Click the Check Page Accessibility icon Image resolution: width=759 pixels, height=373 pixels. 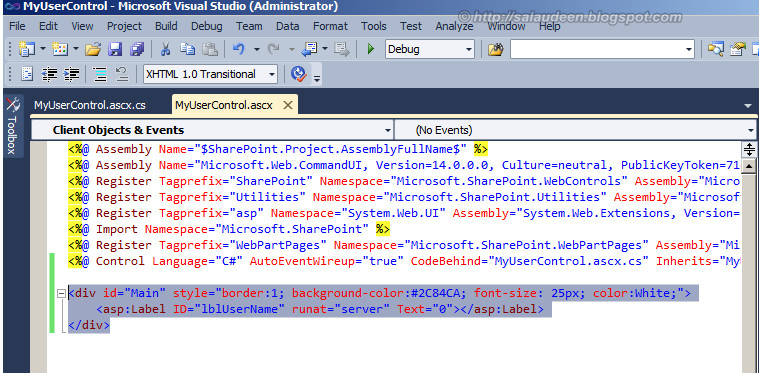299,74
